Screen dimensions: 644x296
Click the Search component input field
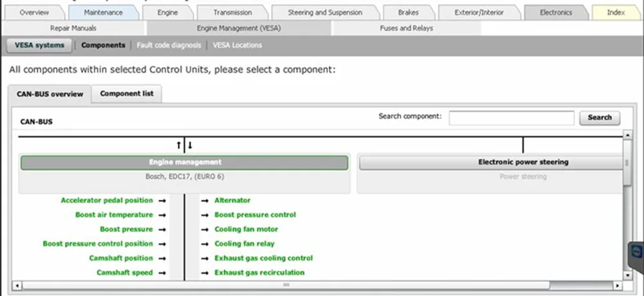point(511,117)
